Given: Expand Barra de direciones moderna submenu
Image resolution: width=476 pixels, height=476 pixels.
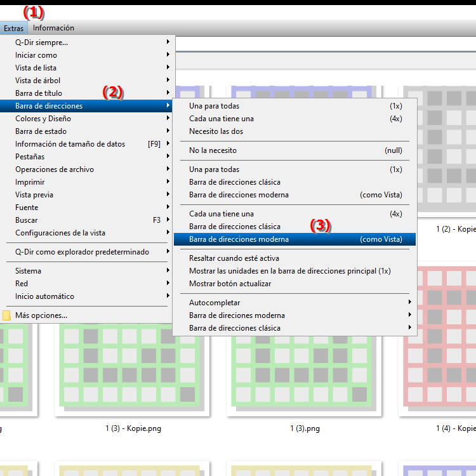Looking at the screenshot, I should 294,315.
